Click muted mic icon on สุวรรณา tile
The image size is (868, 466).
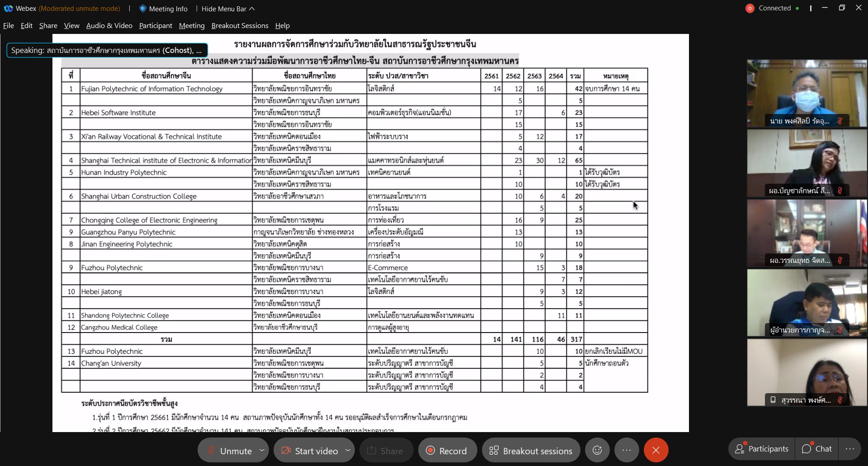[x=840, y=400]
